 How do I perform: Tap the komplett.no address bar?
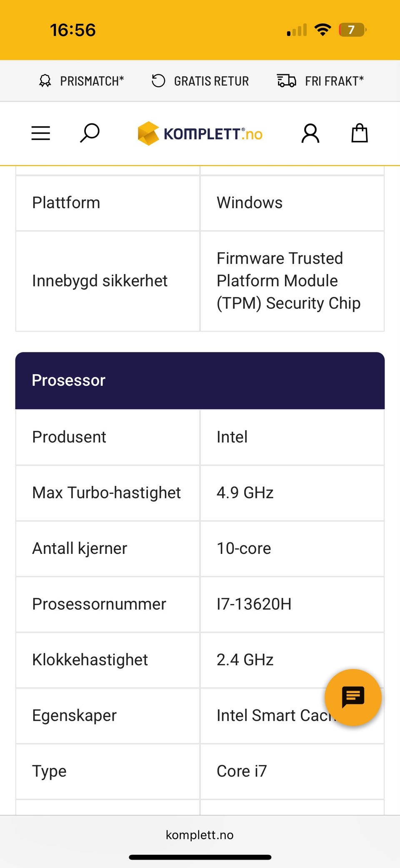200,835
